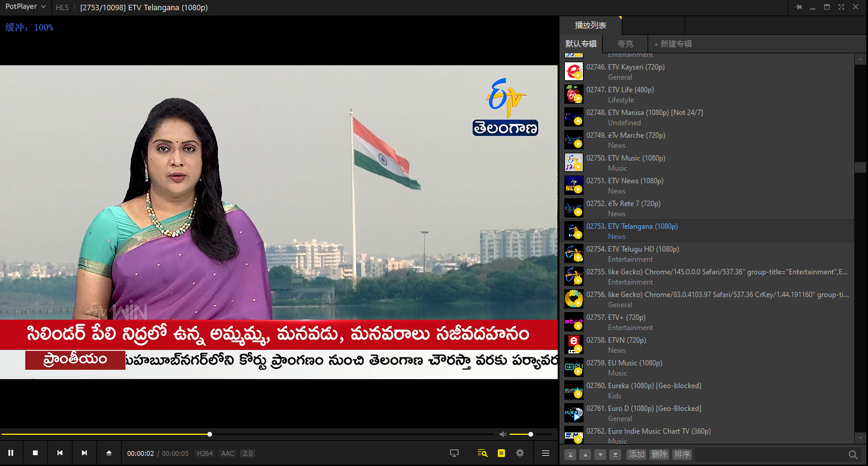Move item to bottom of playlist icon
868x466 pixels.
click(x=615, y=455)
